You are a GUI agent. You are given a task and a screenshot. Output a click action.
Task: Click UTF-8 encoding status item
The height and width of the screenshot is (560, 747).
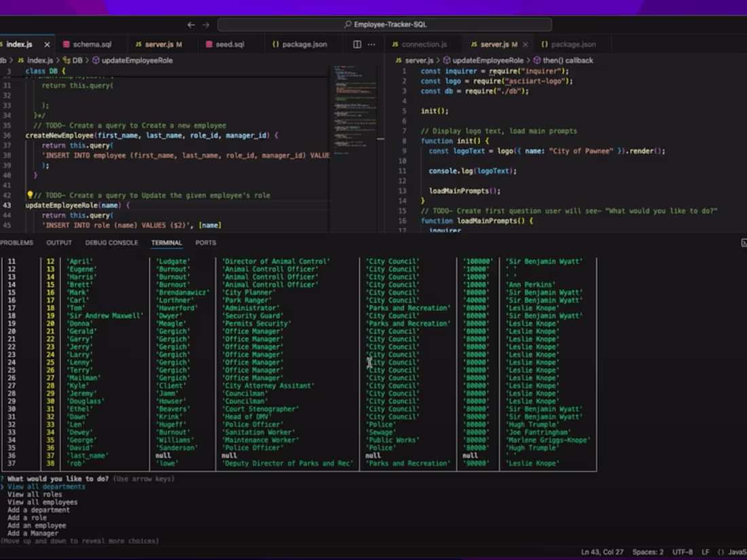tap(682, 552)
